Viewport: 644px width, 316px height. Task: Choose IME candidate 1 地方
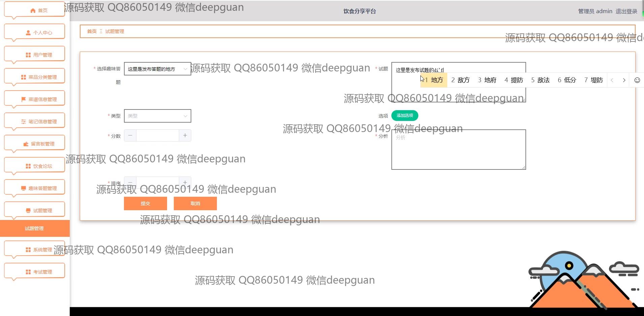434,80
